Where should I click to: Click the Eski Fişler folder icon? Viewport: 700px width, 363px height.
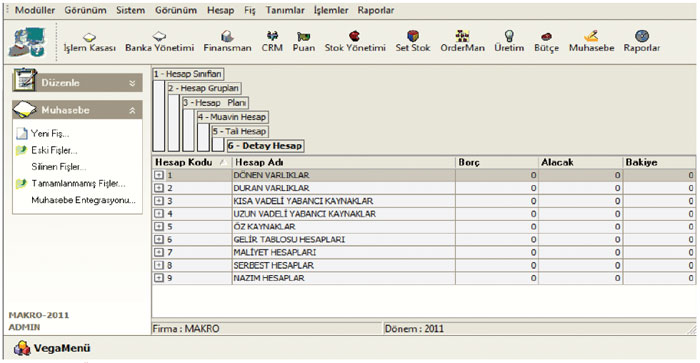(x=21, y=150)
